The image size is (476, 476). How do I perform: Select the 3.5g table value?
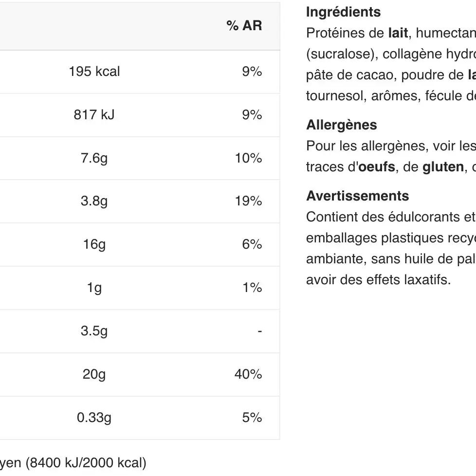coord(94,331)
